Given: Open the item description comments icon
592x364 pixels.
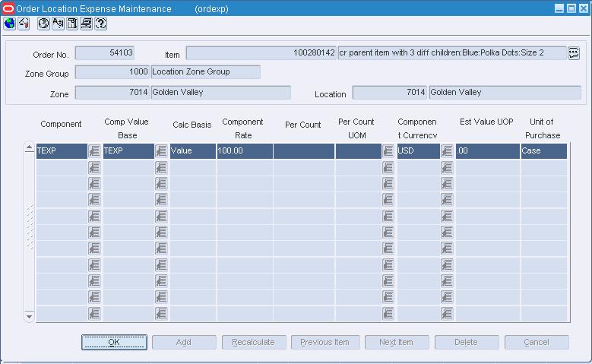Looking at the screenshot, I should pyautogui.click(x=574, y=53).
